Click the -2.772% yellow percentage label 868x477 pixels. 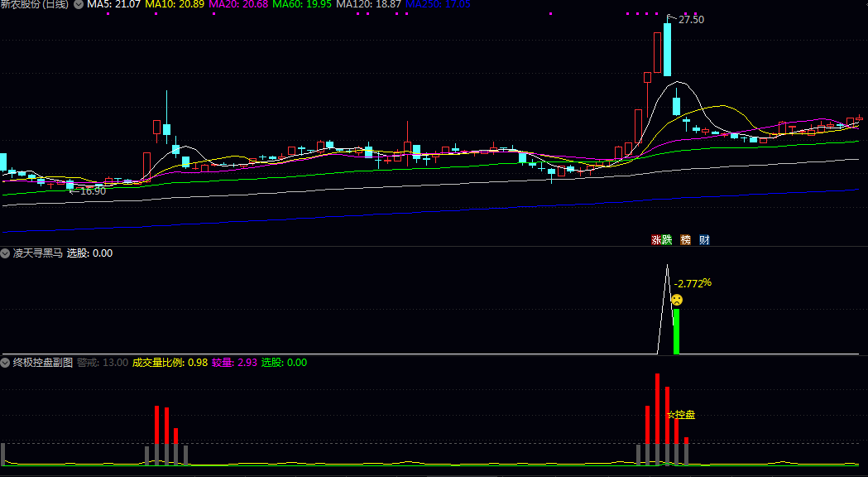[x=693, y=283]
